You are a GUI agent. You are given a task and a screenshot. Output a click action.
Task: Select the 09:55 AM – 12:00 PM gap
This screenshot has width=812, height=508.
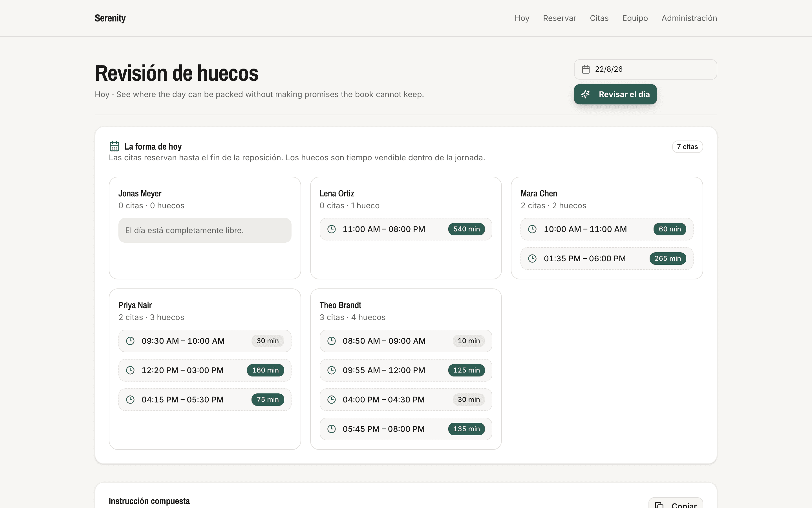[x=406, y=370]
